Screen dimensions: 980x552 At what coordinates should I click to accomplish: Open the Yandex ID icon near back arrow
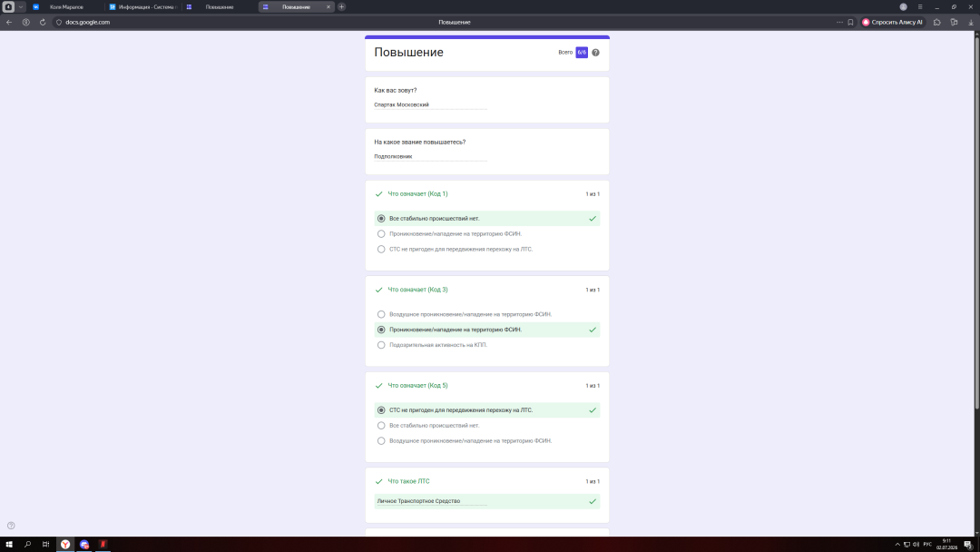pos(25,22)
